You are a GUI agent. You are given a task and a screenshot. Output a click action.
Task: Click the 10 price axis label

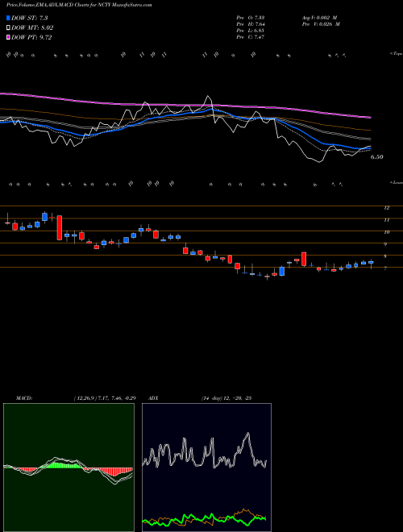coord(387,232)
